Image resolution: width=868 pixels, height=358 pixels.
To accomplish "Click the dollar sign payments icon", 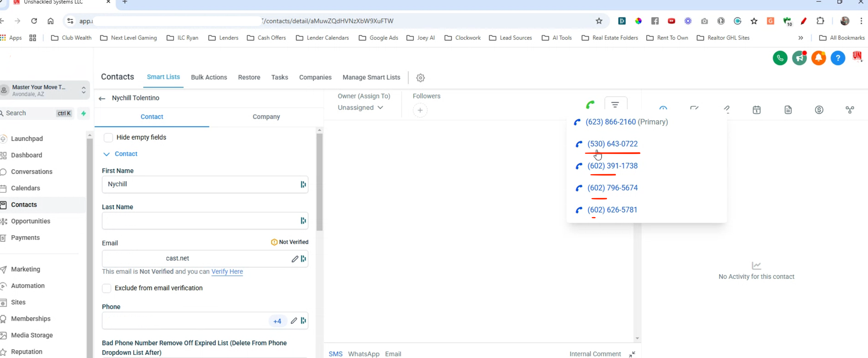I will 819,110.
